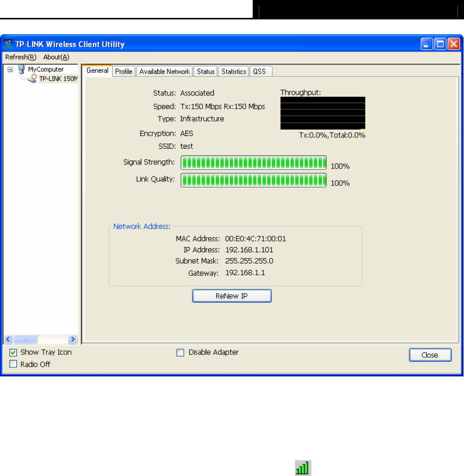Click the Gateway value 192.168.1.1
This screenshot has width=464, height=476.
pos(245,273)
